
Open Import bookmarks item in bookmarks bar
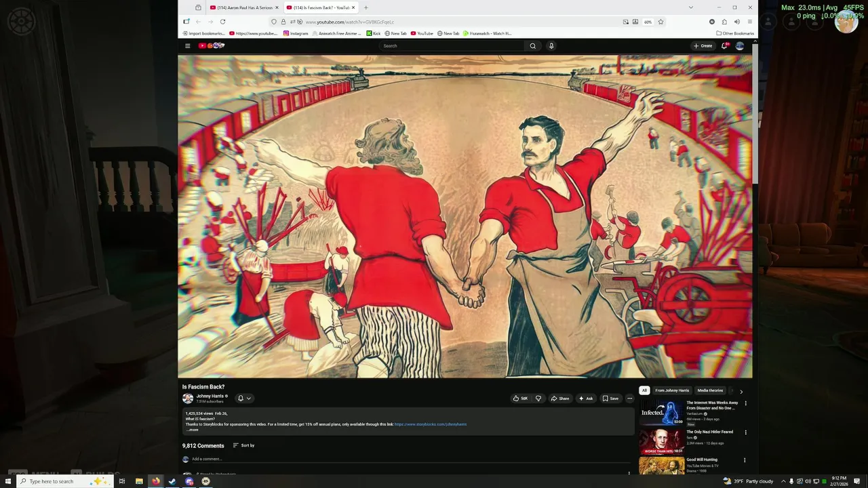pos(203,33)
